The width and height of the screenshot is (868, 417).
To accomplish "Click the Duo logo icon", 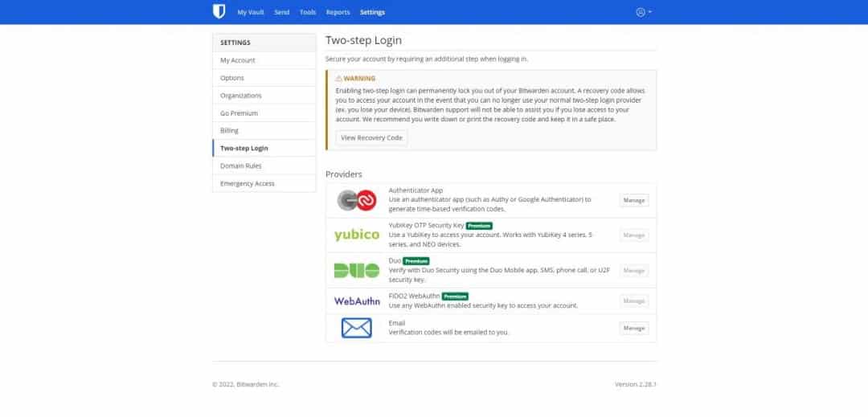I will tap(356, 270).
